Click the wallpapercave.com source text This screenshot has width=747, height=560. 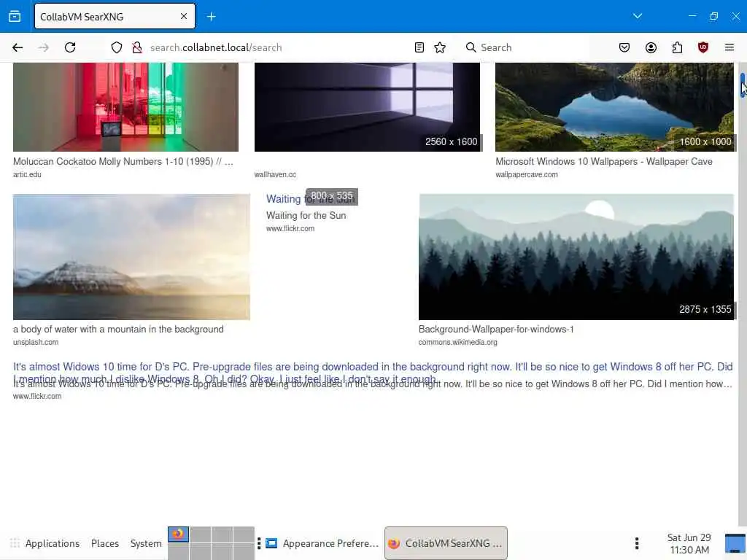pos(527,175)
